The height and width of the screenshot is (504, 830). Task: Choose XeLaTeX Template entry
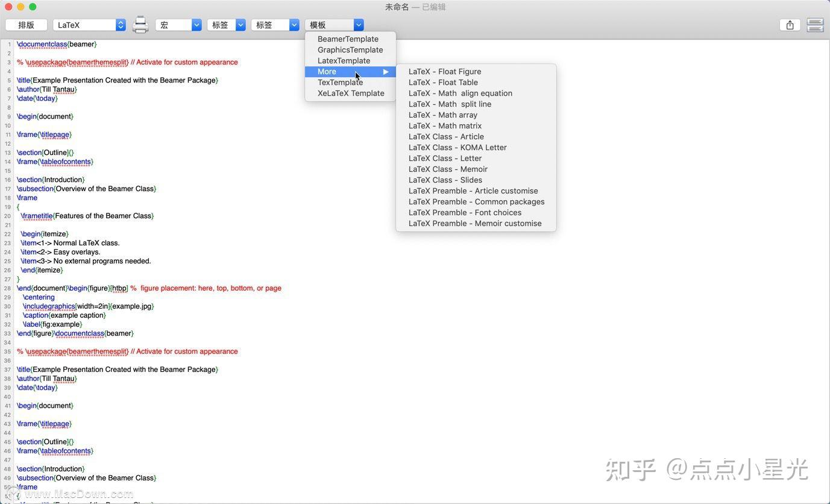[350, 93]
